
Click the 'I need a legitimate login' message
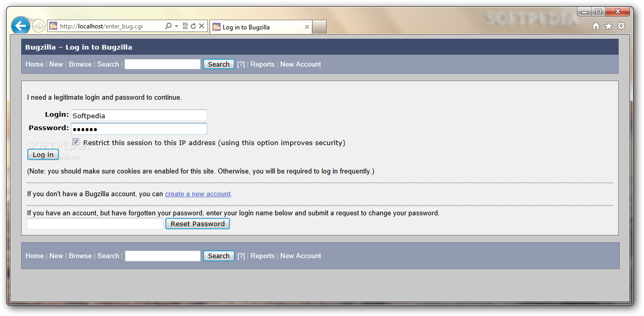[x=104, y=97]
